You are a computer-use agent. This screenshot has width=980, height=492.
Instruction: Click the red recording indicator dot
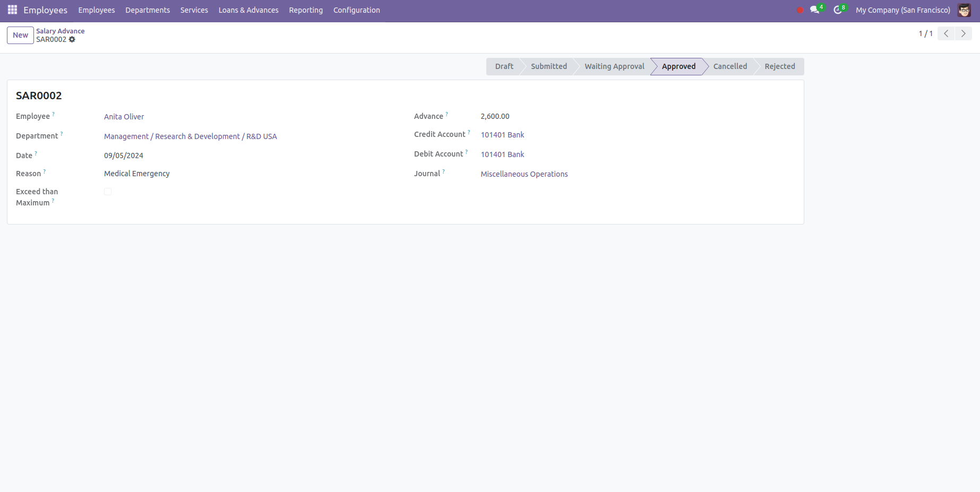pos(800,10)
